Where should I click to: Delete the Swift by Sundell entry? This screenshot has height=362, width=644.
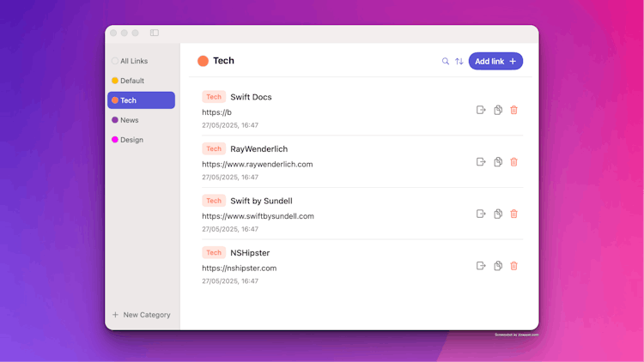coord(513,214)
